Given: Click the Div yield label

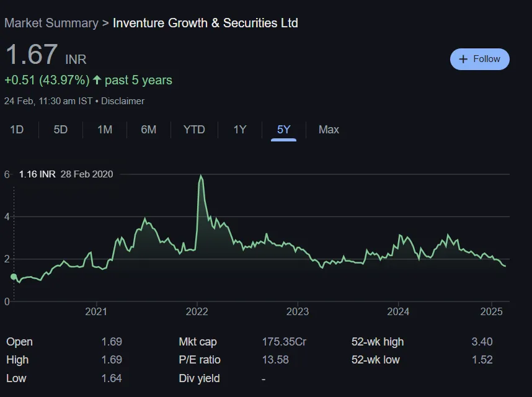Looking at the screenshot, I should point(199,378).
